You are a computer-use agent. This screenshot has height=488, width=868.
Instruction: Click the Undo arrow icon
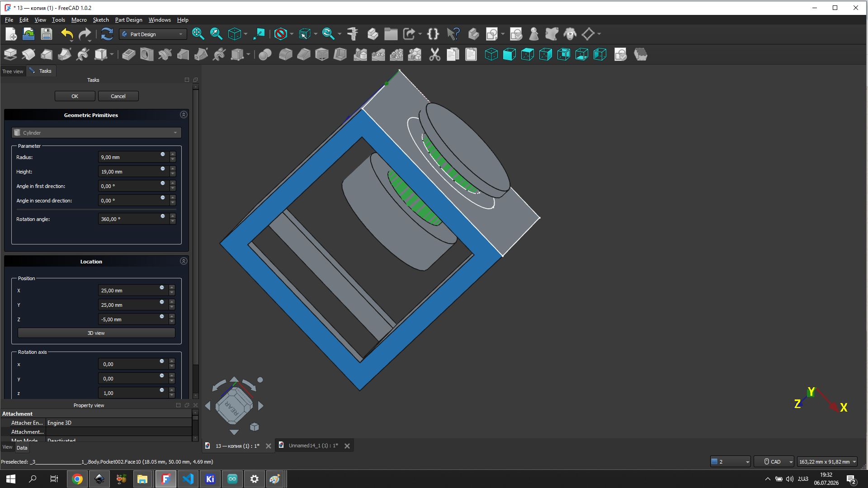pyautogui.click(x=67, y=34)
